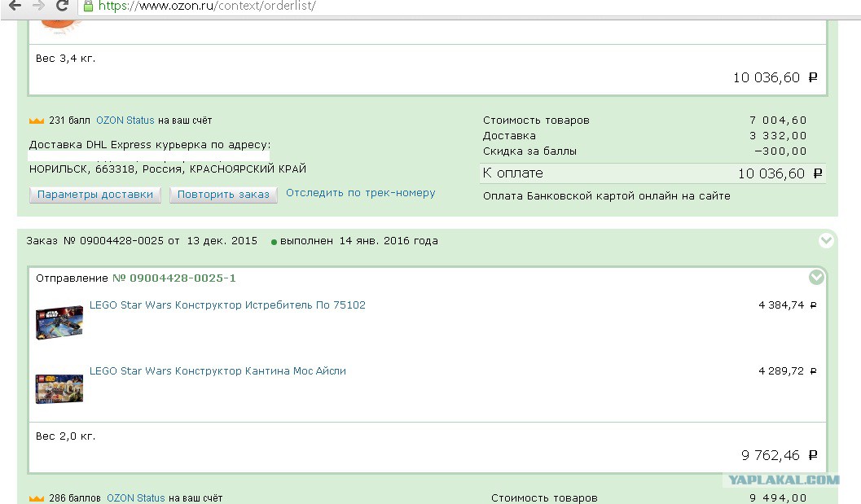This screenshot has height=504, width=861.
Task: Click the green padlock security icon
Action: (x=88, y=6)
